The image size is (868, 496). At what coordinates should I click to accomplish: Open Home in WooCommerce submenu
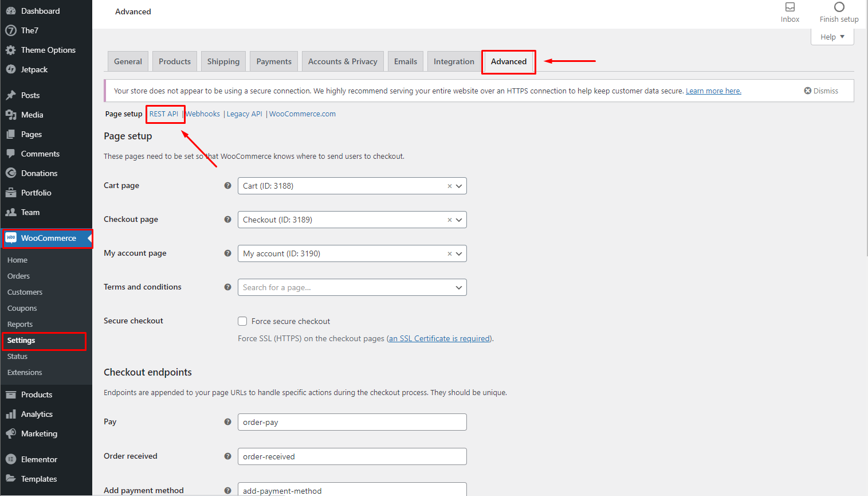(17, 260)
